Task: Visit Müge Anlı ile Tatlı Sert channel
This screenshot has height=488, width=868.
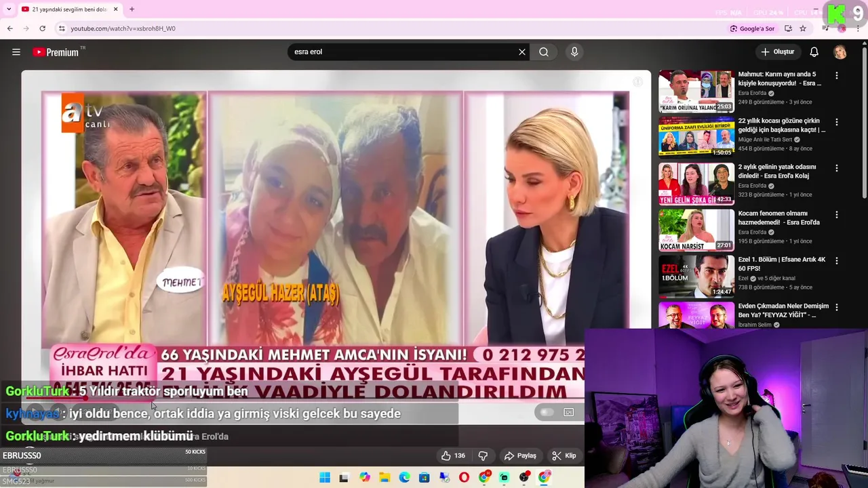Action: pyautogui.click(x=765, y=140)
